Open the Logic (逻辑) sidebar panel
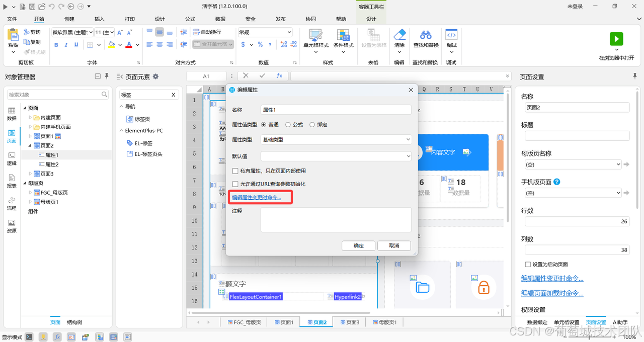 (x=12, y=159)
